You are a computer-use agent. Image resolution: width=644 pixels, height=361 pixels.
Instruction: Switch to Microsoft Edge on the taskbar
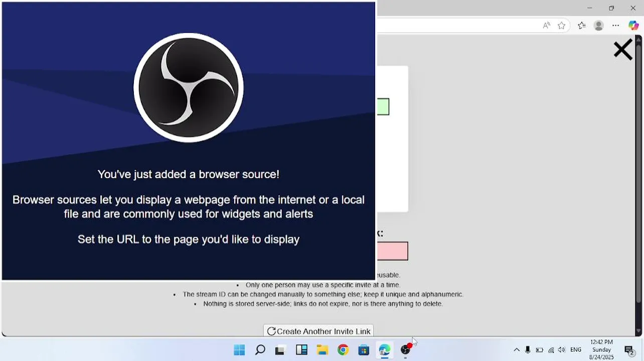click(384, 350)
